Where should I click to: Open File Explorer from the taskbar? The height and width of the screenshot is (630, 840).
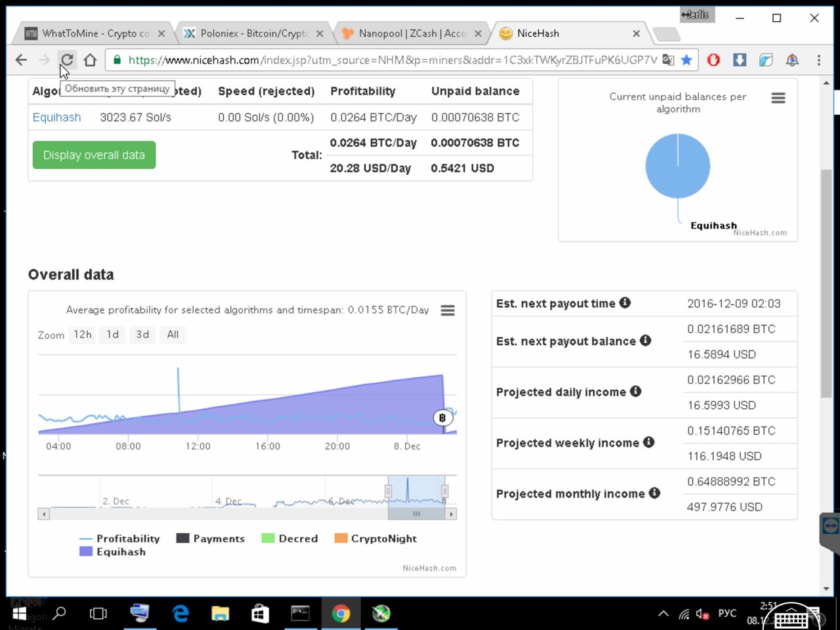[x=220, y=614]
